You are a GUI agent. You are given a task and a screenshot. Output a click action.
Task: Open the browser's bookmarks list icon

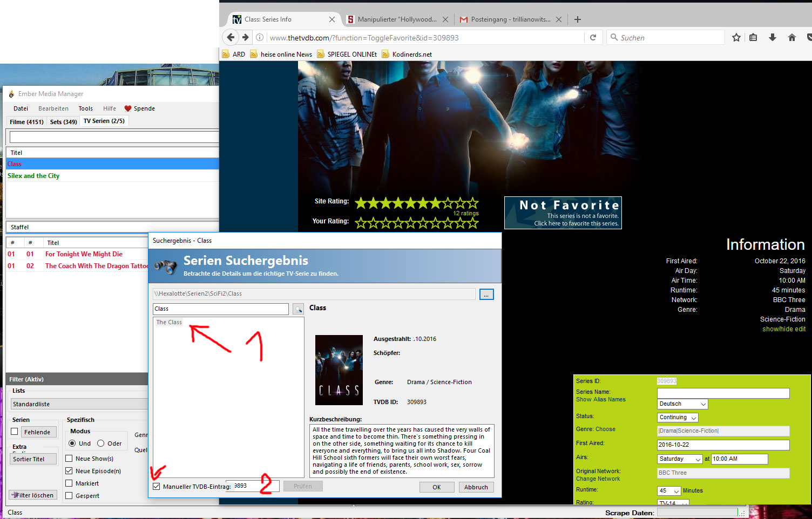coord(753,37)
